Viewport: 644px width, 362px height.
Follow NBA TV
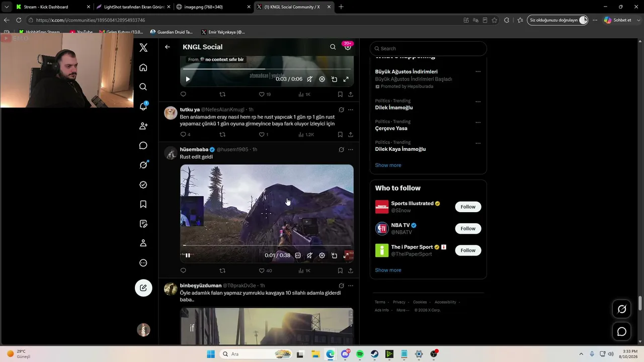tap(468, 228)
